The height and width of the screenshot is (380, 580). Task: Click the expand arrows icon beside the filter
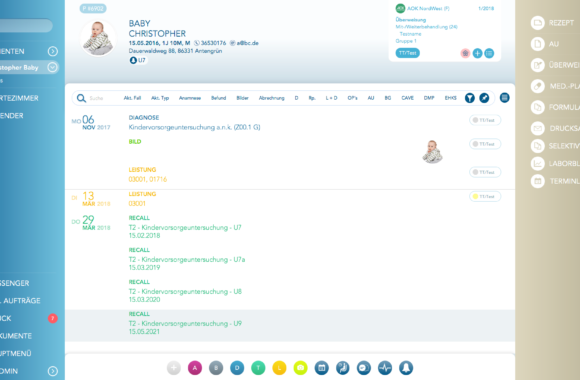pyautogui.click(x=484, y=98)
